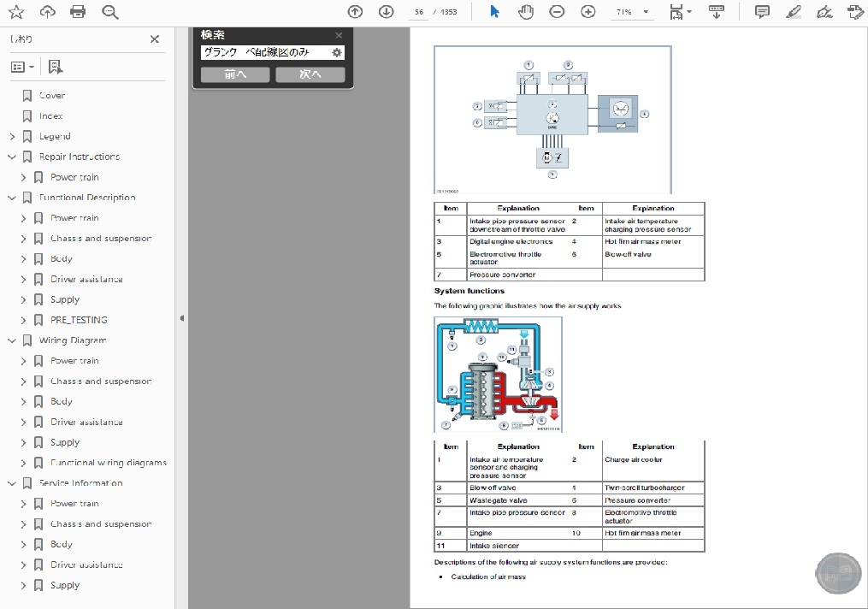Expand the Legend bookmark
Screen dimensions: 868x609
point(13,136)
